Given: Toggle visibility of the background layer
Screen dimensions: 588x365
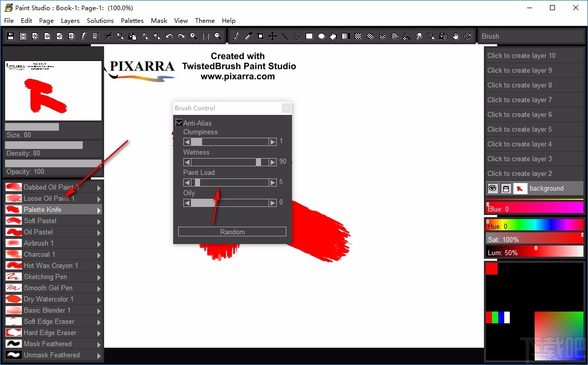Looking at the screenshot, I should 492,188.
